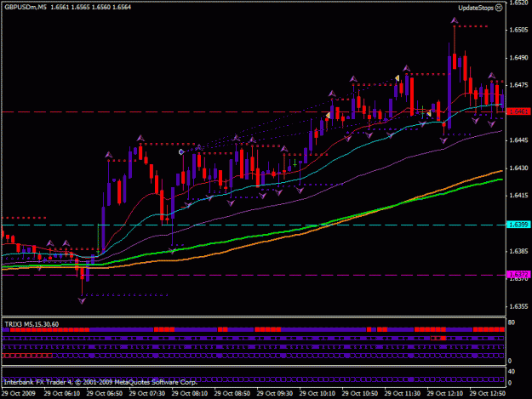
Task: Click the 1.6505 value on the price scale
Action: 518,30
